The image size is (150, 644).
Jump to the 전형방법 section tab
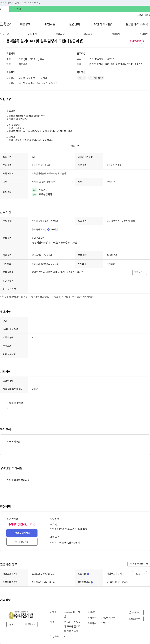point(116,34)
